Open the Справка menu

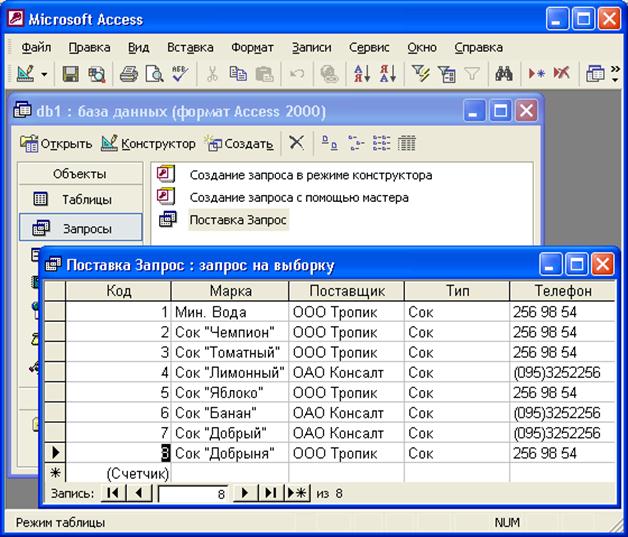(479, 48)
